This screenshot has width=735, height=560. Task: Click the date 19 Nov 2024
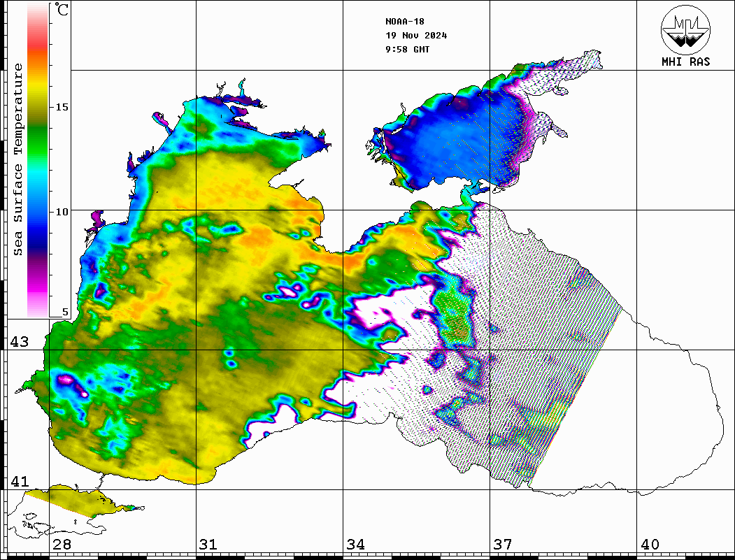(x=416, y=36)
